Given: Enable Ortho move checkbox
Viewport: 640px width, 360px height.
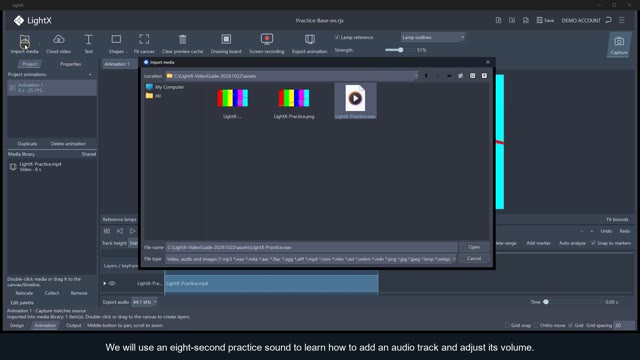Looking at the screenshot, I should pyautogui.click(x=536, y=325).
